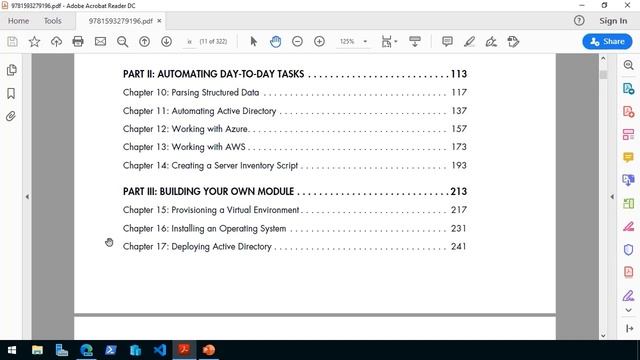Open the Help question mark menu
This screenshot has width=640, height=360.
click(x=579, y=20)
